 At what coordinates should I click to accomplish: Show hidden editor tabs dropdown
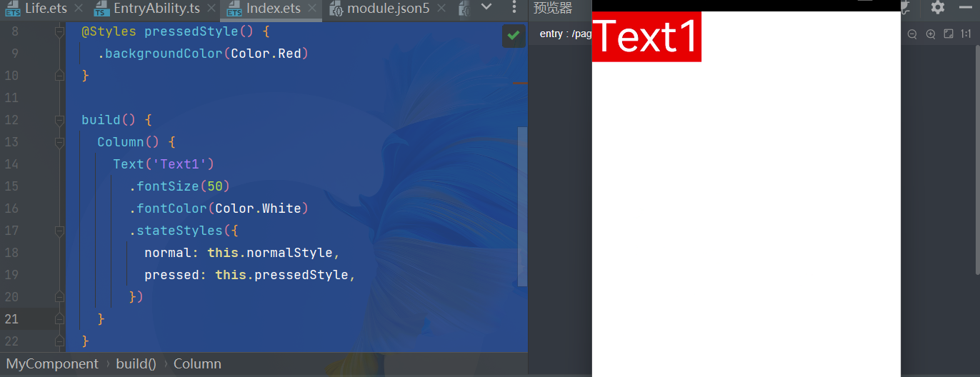(486, 7)
